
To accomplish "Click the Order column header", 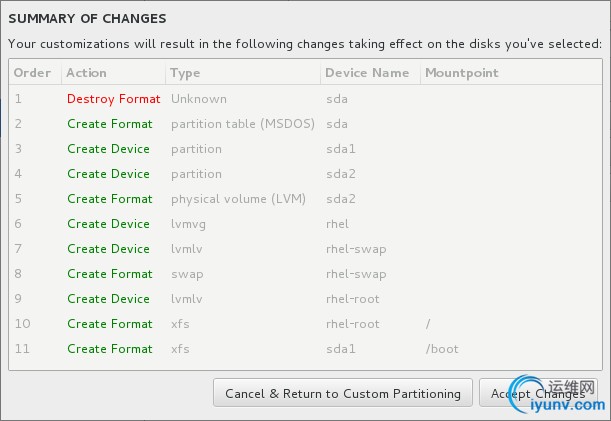I will 32,73.
